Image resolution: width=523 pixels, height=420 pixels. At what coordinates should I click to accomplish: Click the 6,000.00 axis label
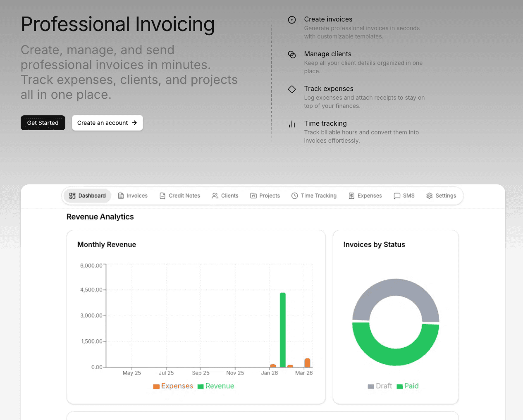[91, 265]
